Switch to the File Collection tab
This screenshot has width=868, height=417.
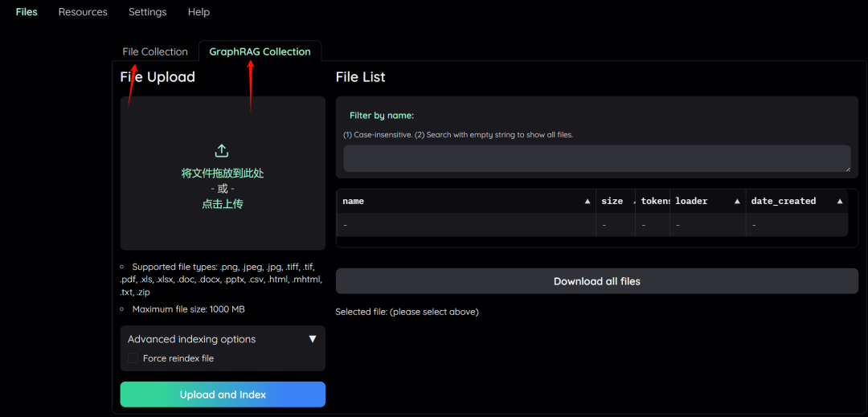(155, 51)
